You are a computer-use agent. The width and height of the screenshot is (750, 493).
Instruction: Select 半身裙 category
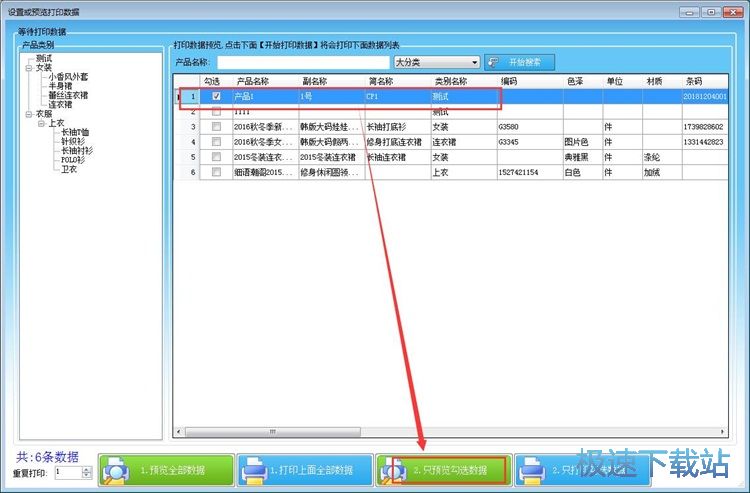(x=60, y=86)
